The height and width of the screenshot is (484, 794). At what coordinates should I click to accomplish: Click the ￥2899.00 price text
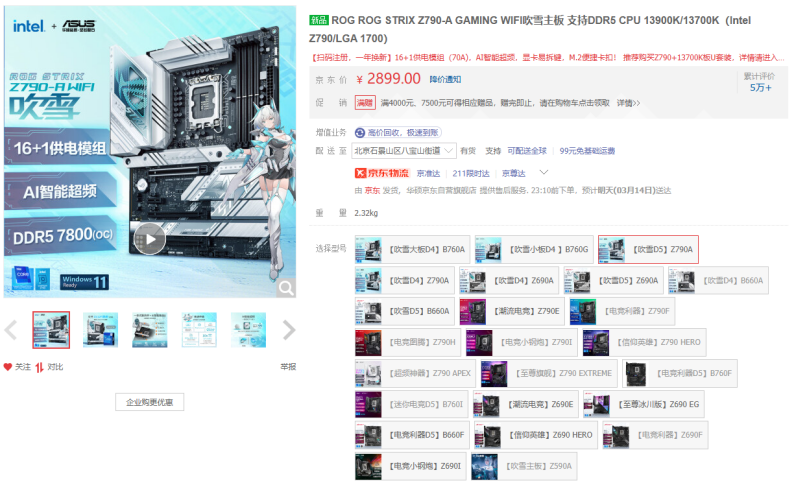coord(388,78)
